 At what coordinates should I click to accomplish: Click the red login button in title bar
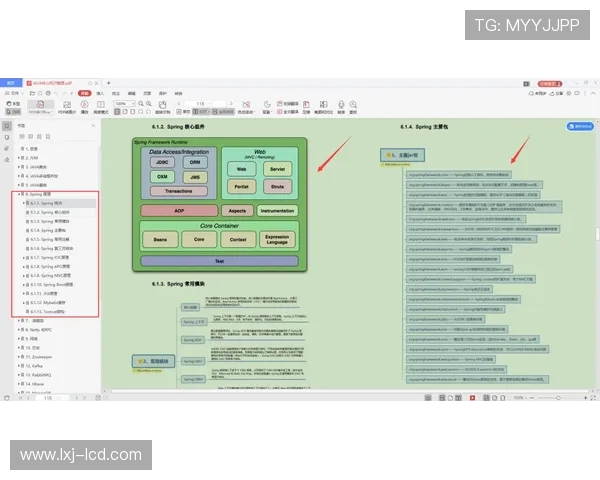[x=550, y=83]
